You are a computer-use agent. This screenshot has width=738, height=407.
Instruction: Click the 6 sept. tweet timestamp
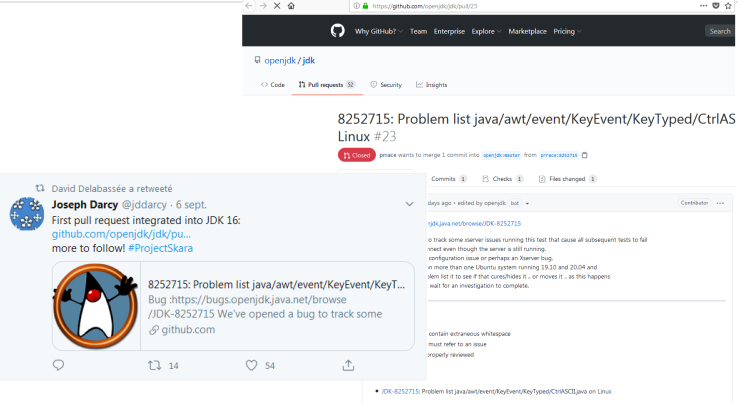click(x=191, y=205)
